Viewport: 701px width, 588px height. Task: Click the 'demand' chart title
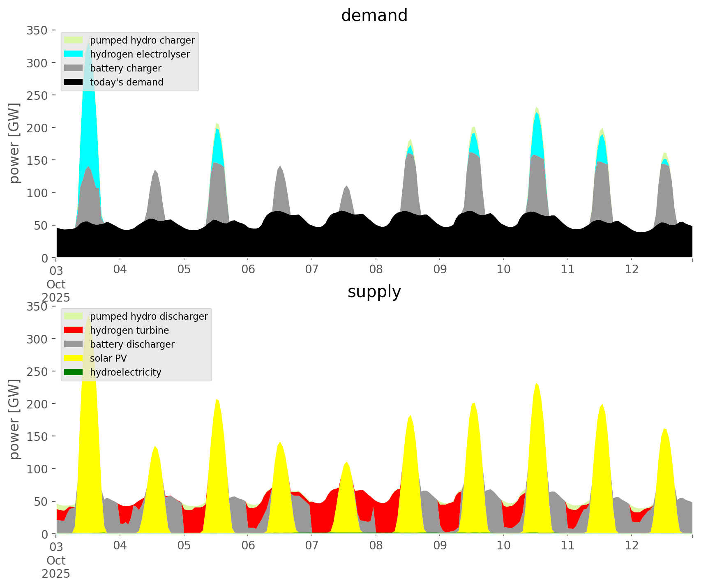(374, 16)
